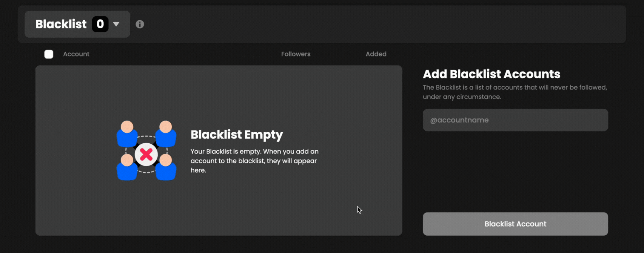Sort by the Followers column header

coord(296,54)
